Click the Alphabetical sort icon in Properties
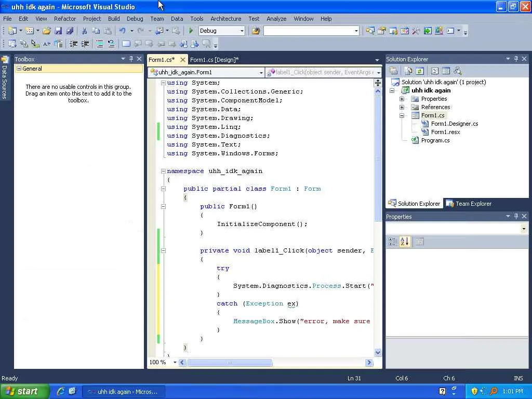 pyautogui.click(x=405, y=242)
